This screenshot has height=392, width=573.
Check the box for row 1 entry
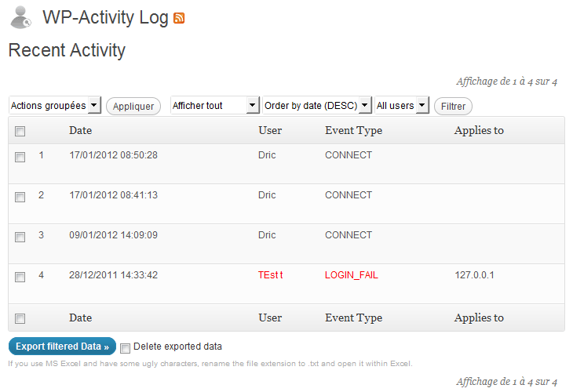[20, 158]
